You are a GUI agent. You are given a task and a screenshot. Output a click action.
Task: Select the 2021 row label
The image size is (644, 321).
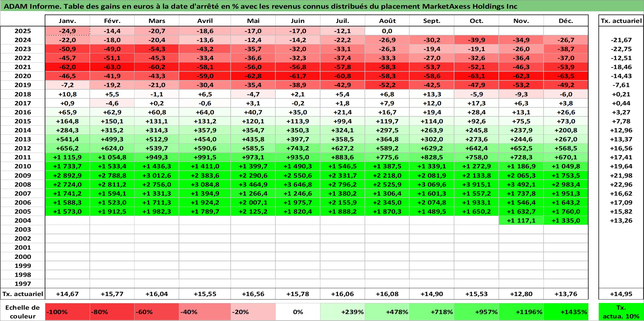pos(23,67)
